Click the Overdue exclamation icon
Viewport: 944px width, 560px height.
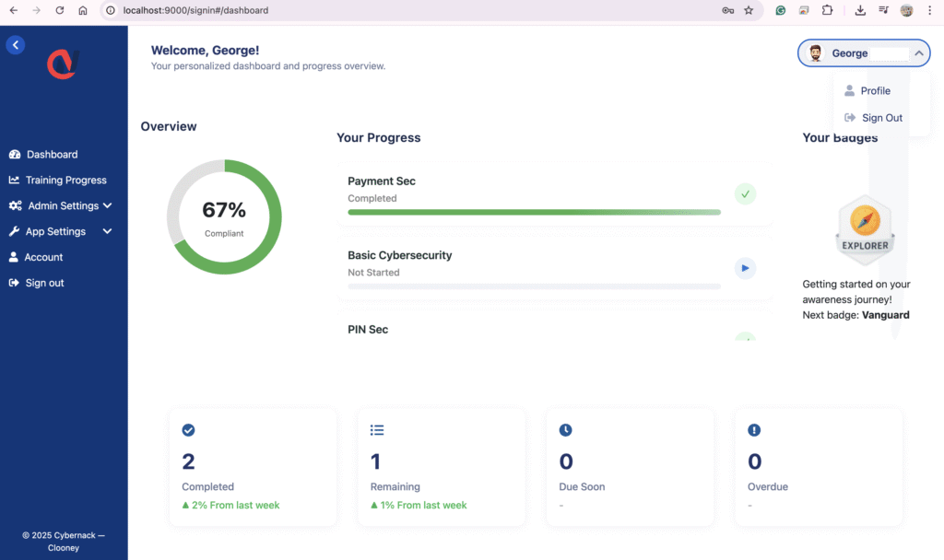(754, 430)
